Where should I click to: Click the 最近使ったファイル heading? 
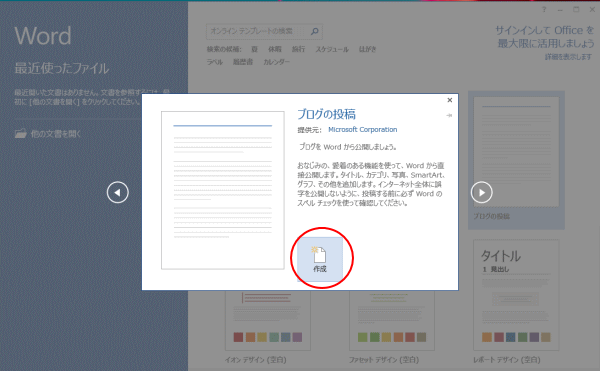click(x=62, y=68)
